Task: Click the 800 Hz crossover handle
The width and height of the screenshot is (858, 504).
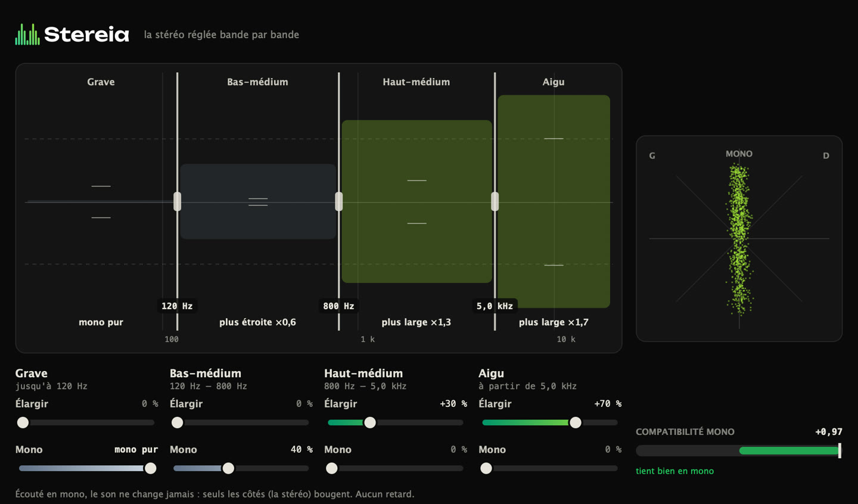Action: tap(339, 202)
